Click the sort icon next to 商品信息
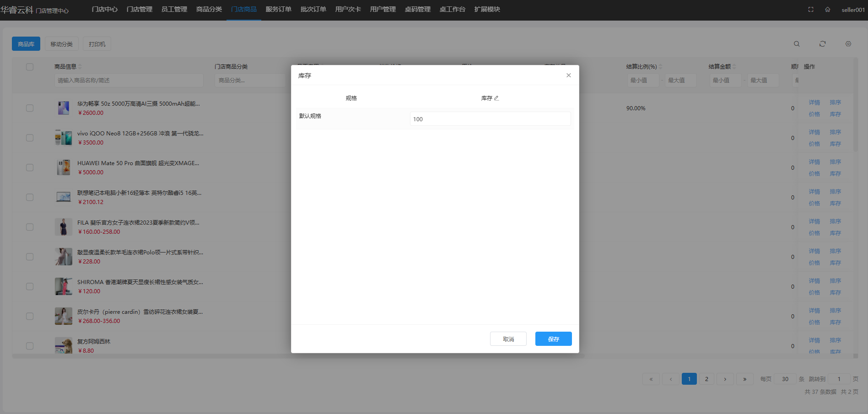The image size is (868, 414). tap(80, 67)
